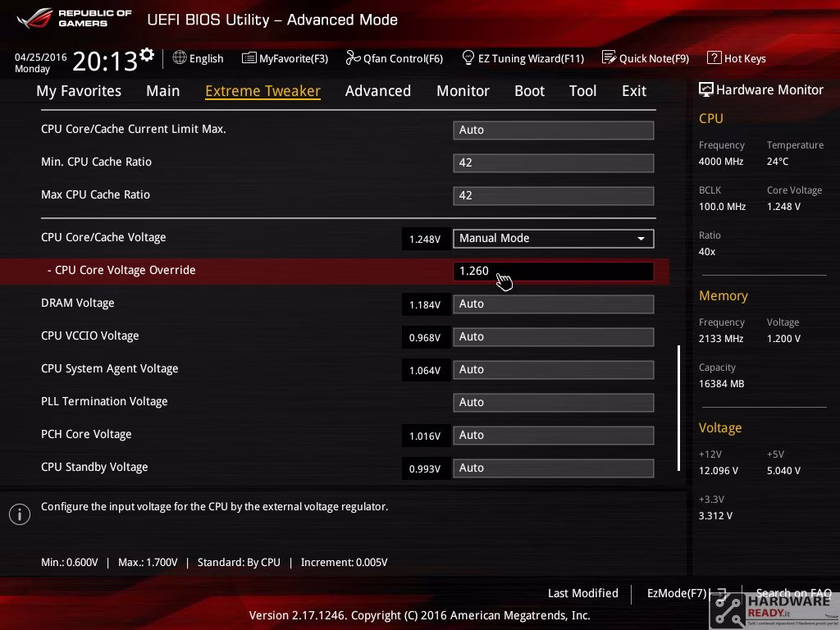Select PLL Termination Voltage Auto field
The image size is (840, 630).
(x=554, y=402)
